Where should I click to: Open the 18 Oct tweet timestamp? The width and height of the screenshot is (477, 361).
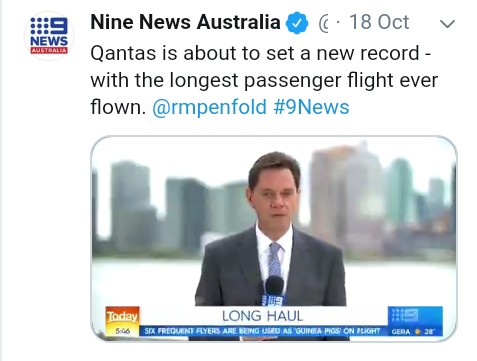coord(379,22)
